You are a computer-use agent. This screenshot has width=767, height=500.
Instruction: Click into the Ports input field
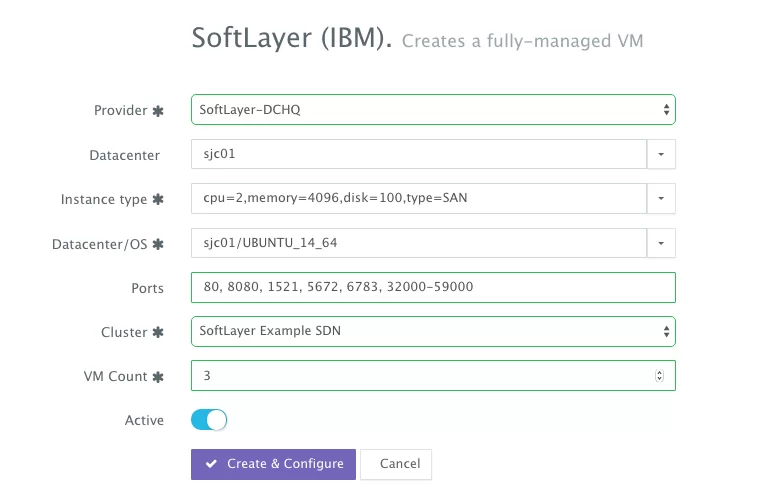433,287
